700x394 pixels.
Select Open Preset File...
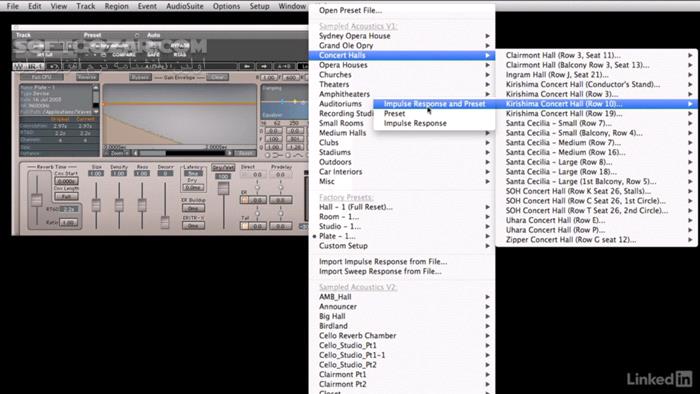point(402,10)
